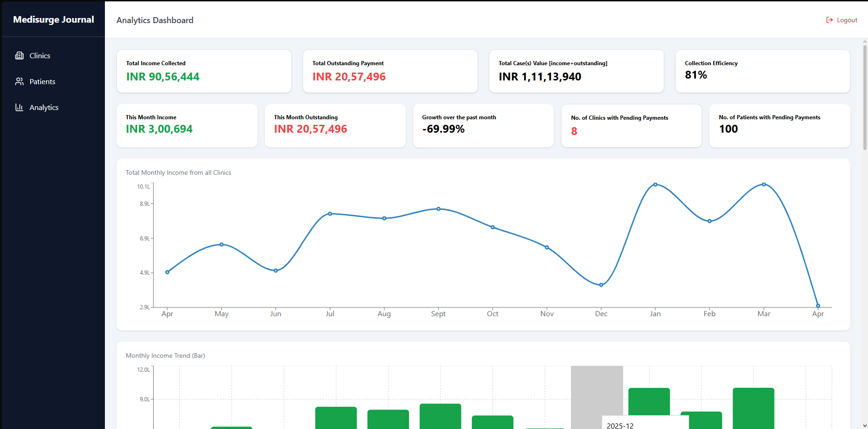Viewport: 868px width, 429px height.
Task: Select the Nov data point on line chart
Action: (x=547, y=247)
